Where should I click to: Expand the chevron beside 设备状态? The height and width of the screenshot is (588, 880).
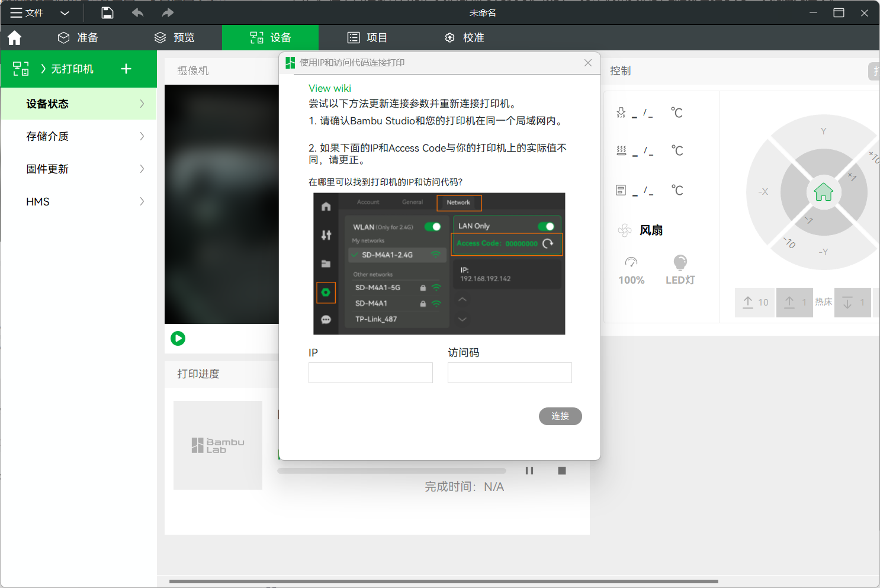(142, 104)
